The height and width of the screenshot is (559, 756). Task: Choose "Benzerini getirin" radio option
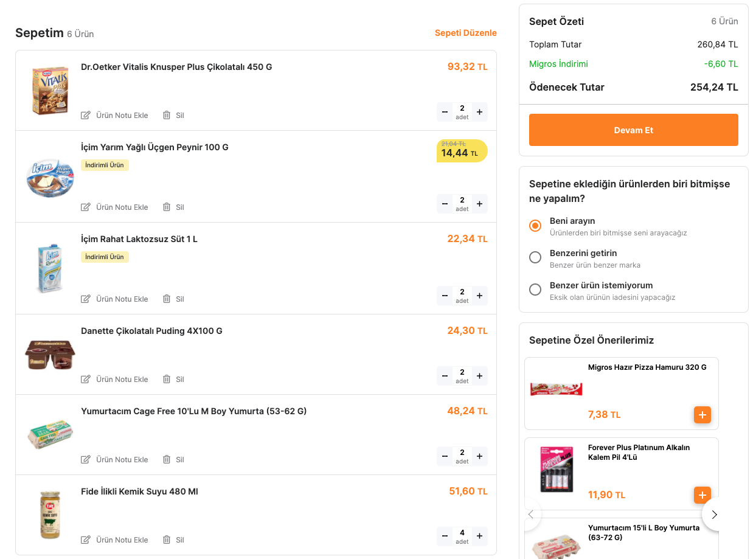tap(535, 257)
